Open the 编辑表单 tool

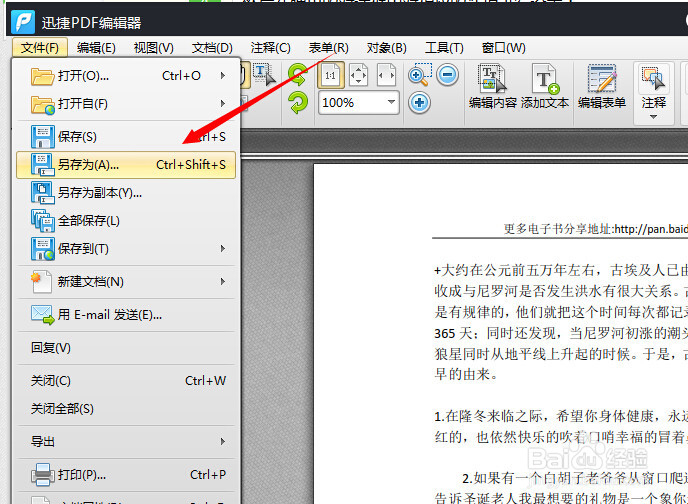[602, 86]
